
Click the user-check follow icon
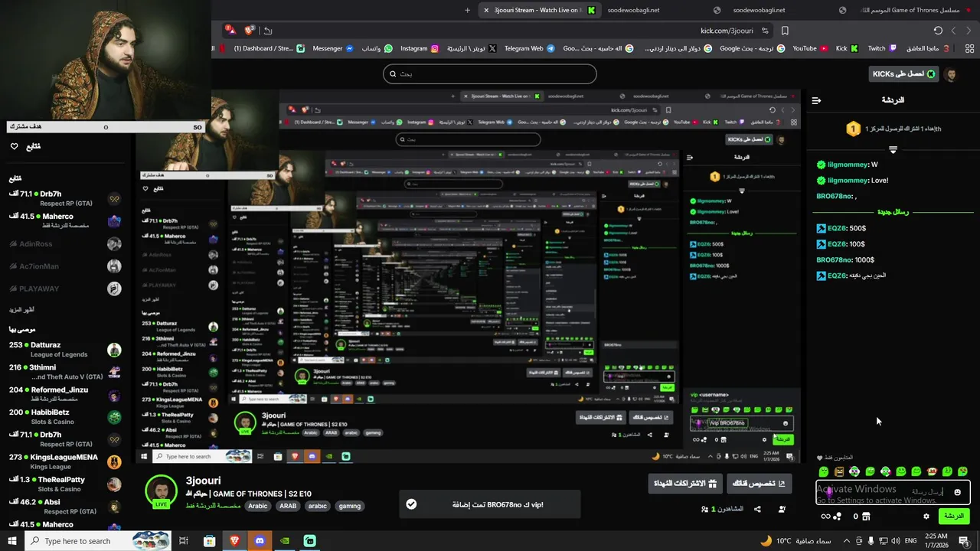click(782, 509)
